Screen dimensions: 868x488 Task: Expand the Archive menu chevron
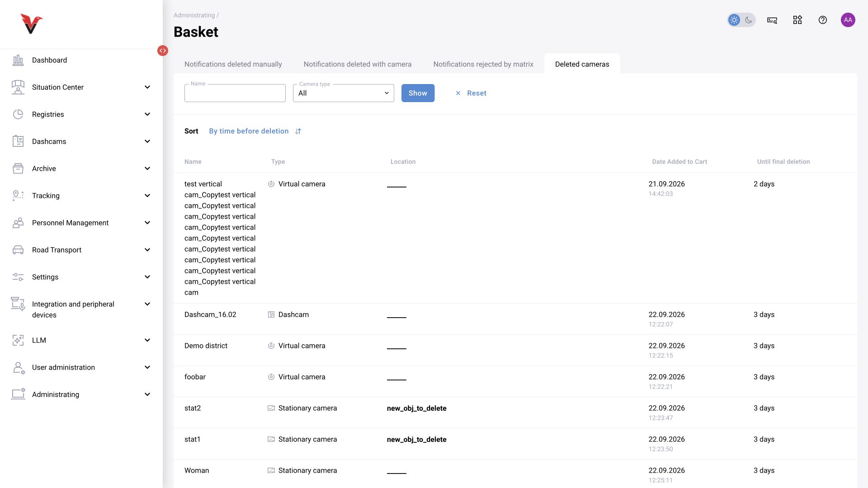pos(147,169)
